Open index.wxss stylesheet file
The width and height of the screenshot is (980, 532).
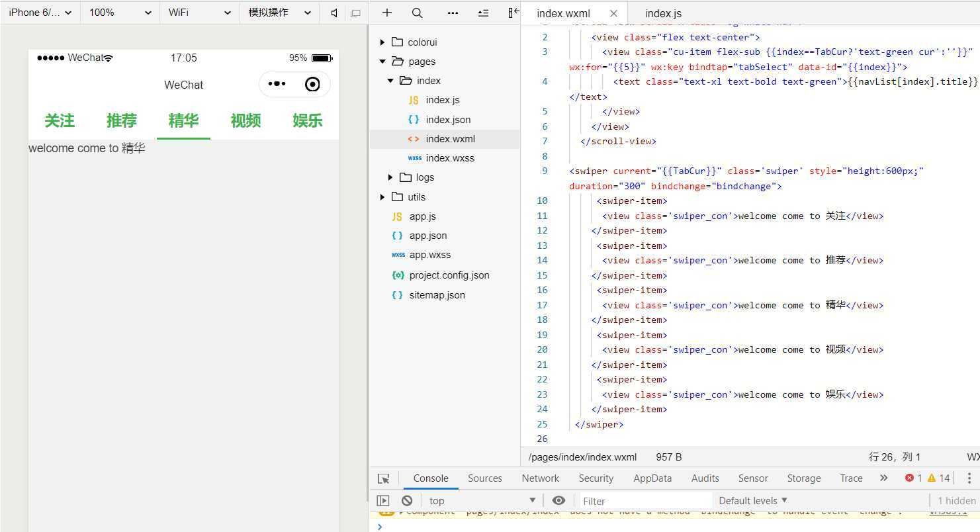449,158
